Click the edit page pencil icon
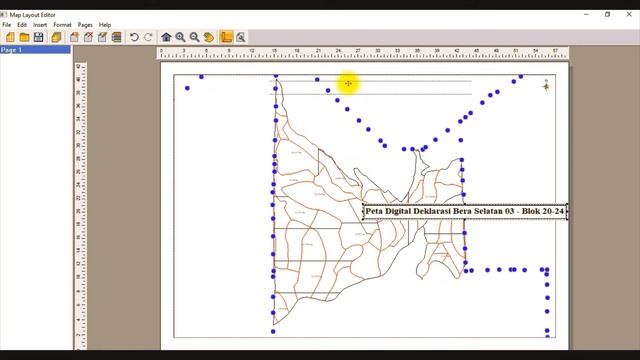640x360 pixels. [x=102, y=37]
